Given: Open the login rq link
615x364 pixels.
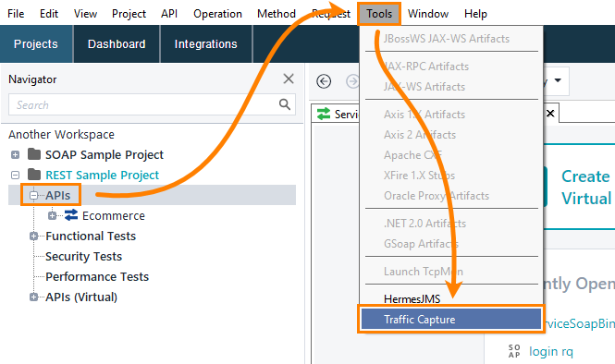Looking at the screenshot, I should point(551,351).
